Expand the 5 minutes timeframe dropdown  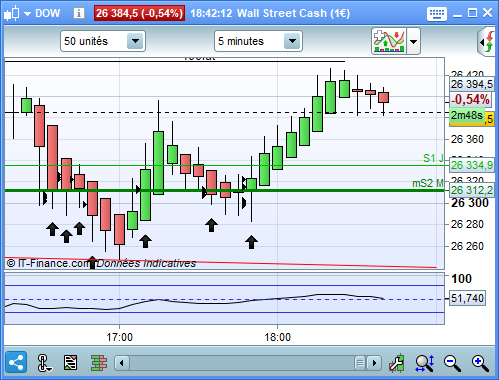coord(292,41)
